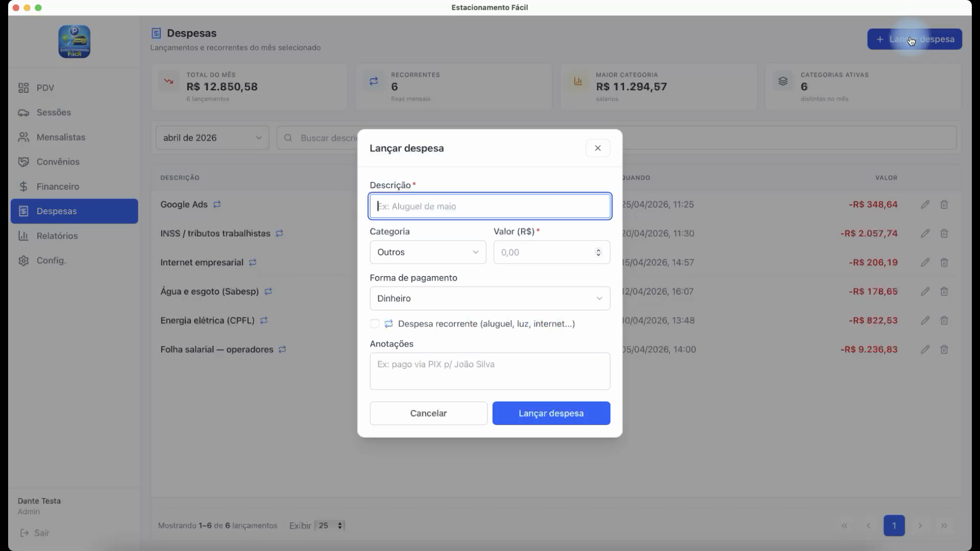Click the Valor field stepper arrows
The height and width of the screenshot is (551, 980).
[x=598, y=252]
